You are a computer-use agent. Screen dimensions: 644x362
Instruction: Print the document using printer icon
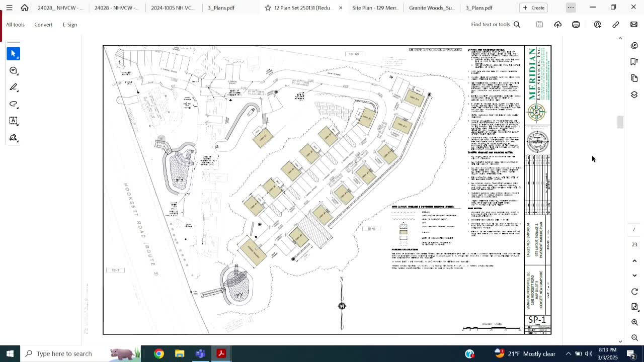click(x=576, y=25)
